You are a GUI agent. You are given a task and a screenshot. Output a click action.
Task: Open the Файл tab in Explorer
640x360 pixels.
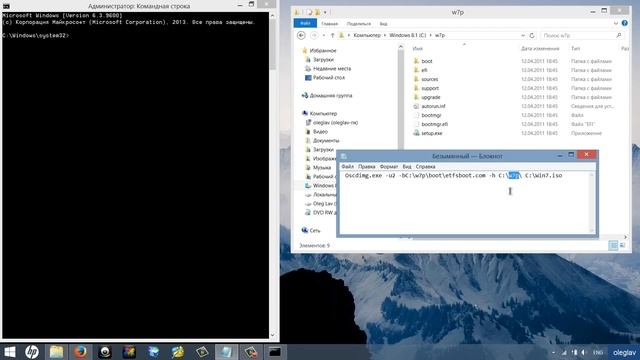click(305, 24)
